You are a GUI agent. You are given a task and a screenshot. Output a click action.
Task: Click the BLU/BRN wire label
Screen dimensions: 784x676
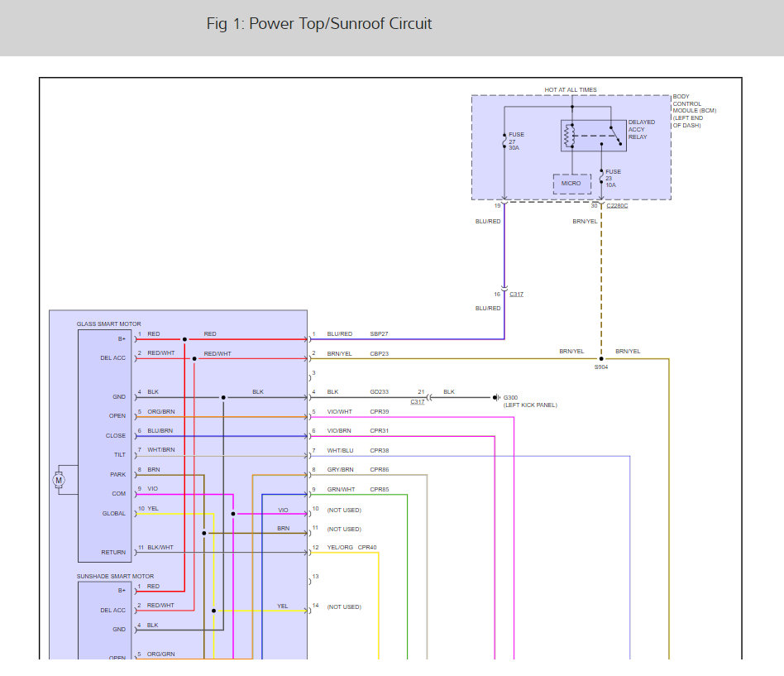point(160,431)
